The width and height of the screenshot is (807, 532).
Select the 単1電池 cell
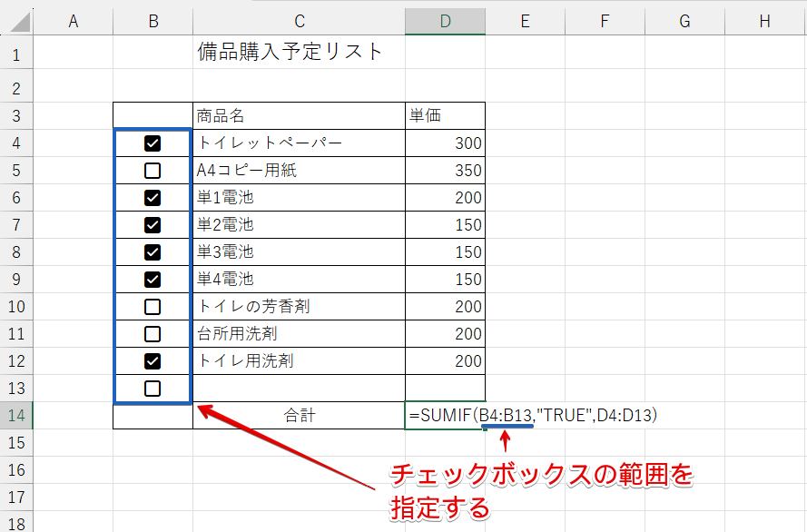[299, 198]
